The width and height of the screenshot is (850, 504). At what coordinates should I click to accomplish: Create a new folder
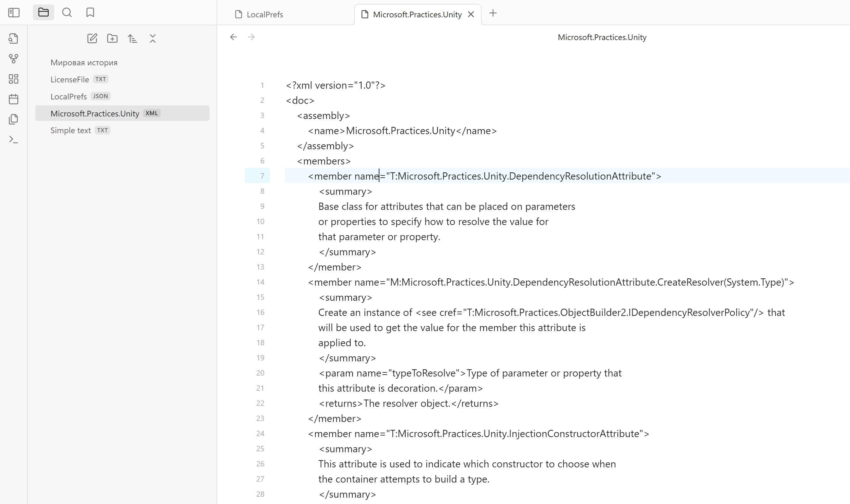(112, 39)
